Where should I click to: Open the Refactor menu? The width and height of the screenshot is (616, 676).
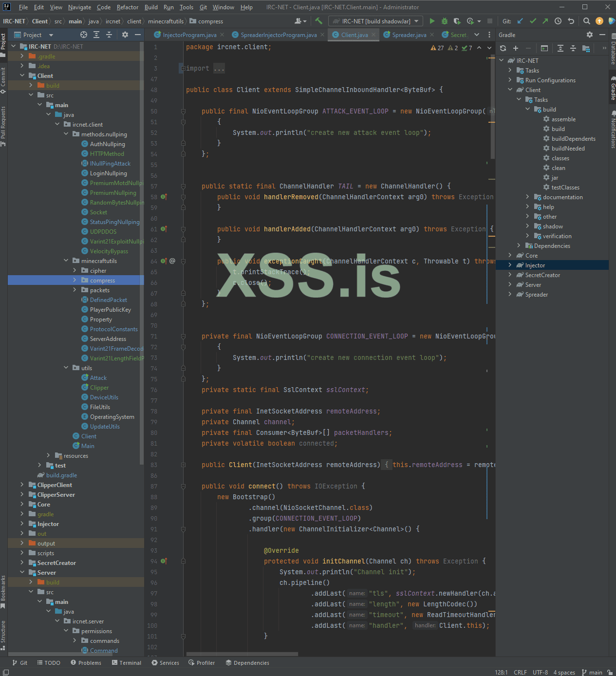coord(128,7)
